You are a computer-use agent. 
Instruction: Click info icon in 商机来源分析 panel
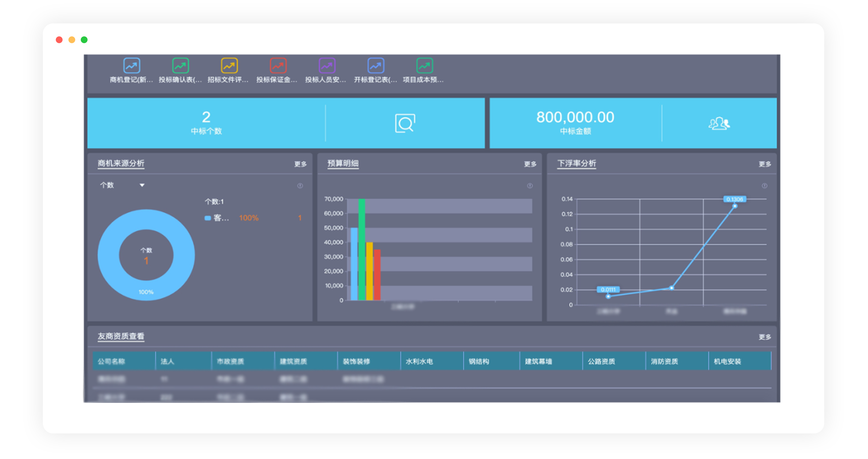pos(300,186)
